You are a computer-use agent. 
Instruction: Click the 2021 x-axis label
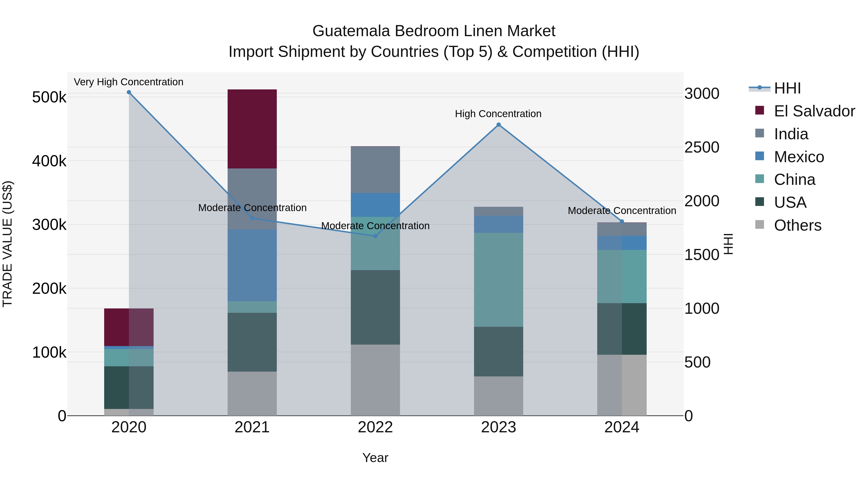252,427
